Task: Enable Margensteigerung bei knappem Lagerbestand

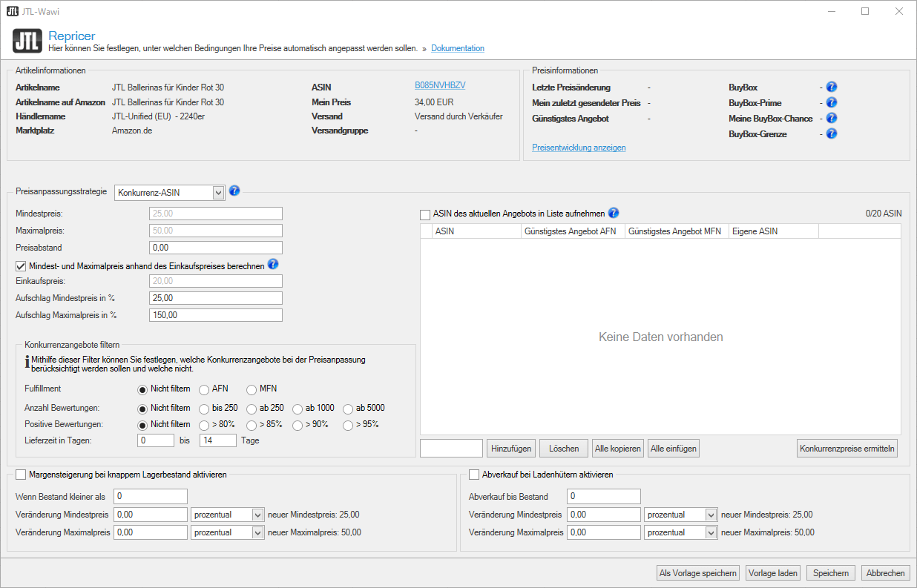Action: coord(21,475)
